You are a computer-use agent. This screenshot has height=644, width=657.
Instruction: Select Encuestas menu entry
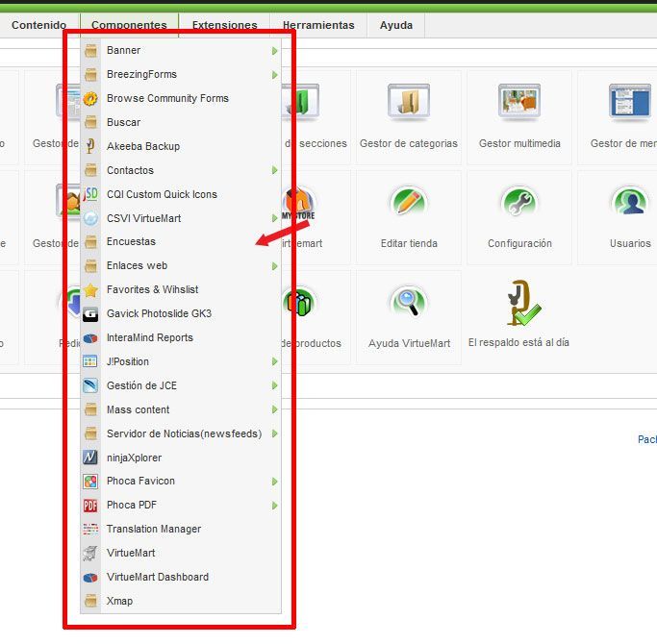tap(181, 241)
